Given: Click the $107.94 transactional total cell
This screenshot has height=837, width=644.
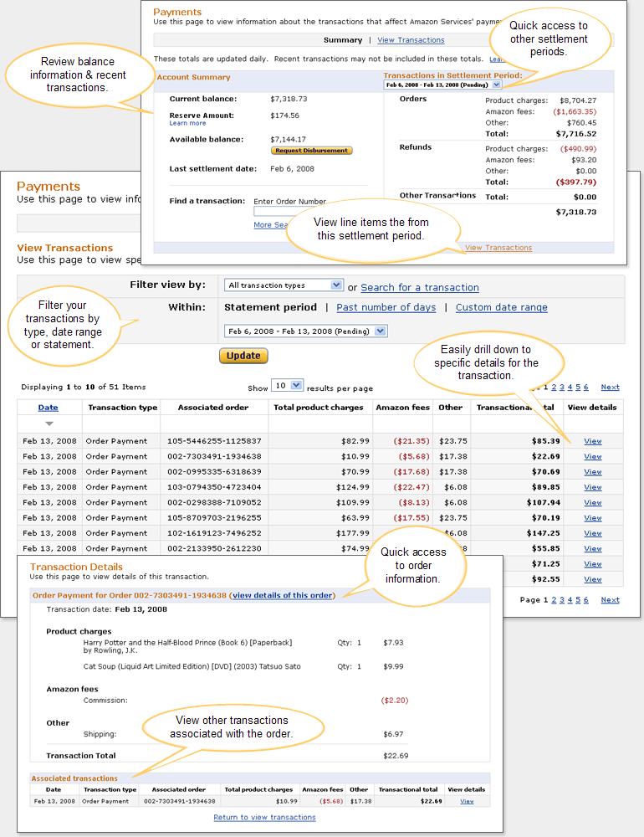Looking at the screenshot, I should coord(543,502).
